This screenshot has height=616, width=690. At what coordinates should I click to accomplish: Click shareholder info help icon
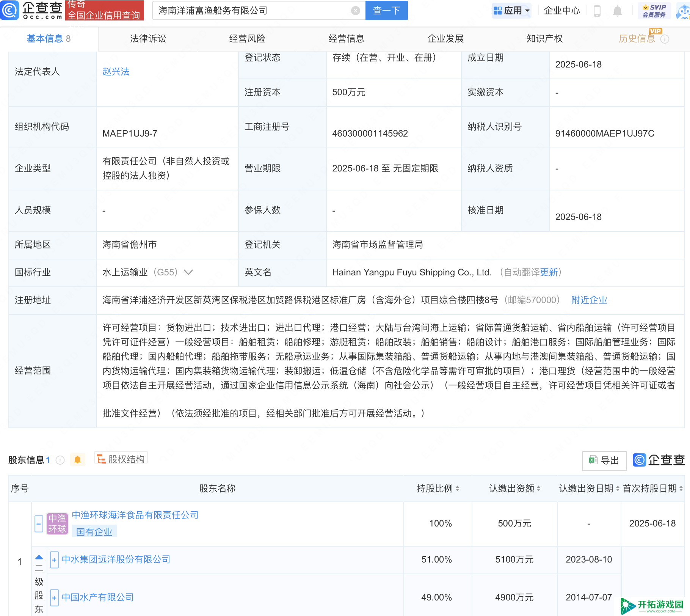coord(60,460)
